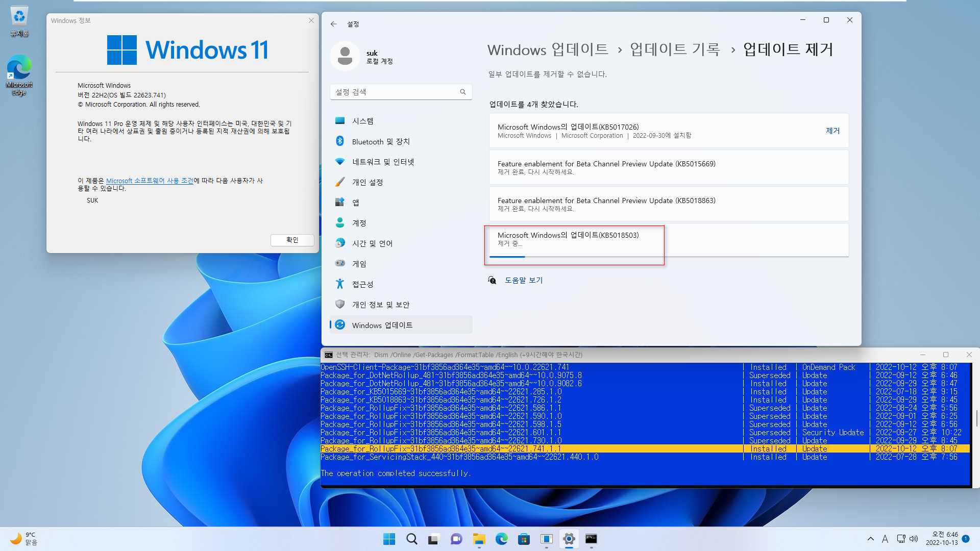
Task: Open the 계정 settings category
Action: 401,223
